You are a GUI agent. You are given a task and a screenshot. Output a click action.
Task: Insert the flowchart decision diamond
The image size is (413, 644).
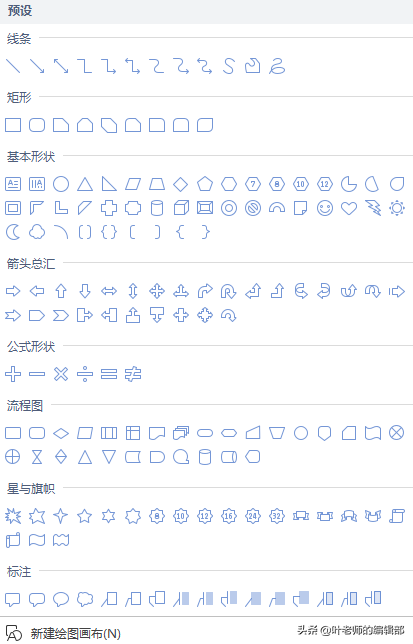[x=61, y=433]
